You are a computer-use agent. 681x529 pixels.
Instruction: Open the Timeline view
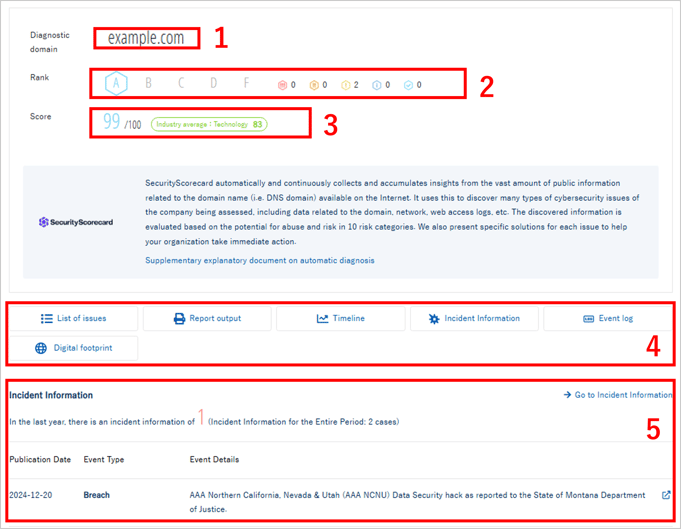341,319
